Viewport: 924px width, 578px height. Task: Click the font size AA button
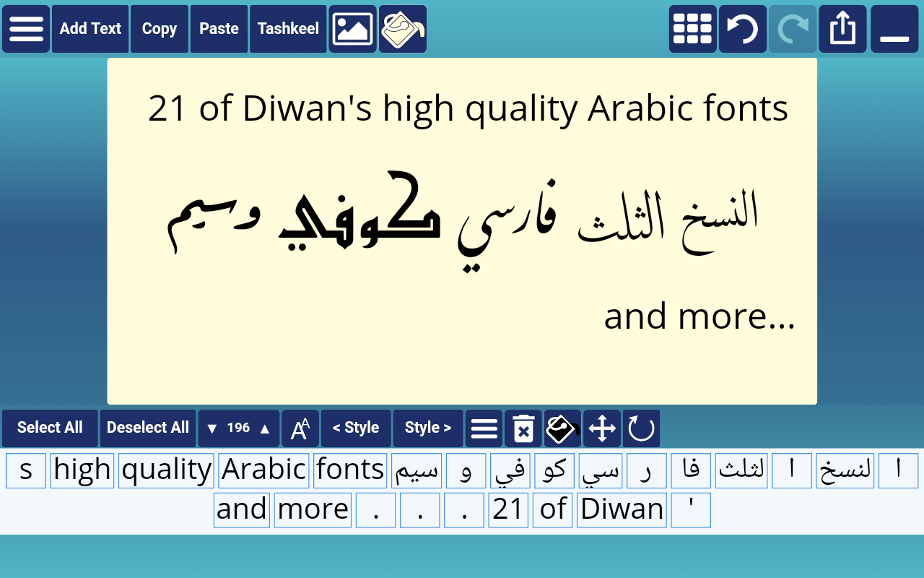[x=300, y=428]
